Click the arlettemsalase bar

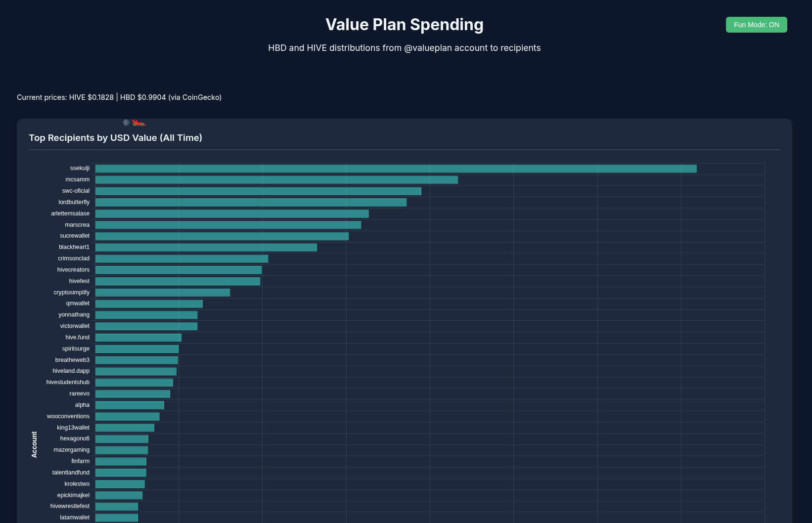click(x=232, y=214)
